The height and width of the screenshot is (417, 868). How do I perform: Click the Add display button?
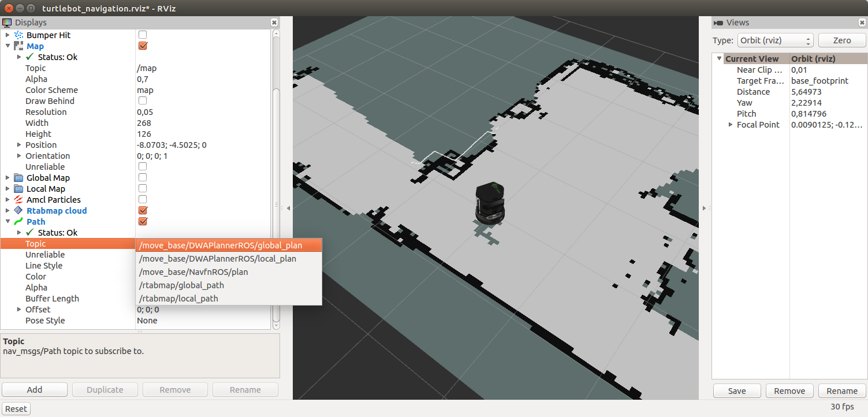point(35,390)
